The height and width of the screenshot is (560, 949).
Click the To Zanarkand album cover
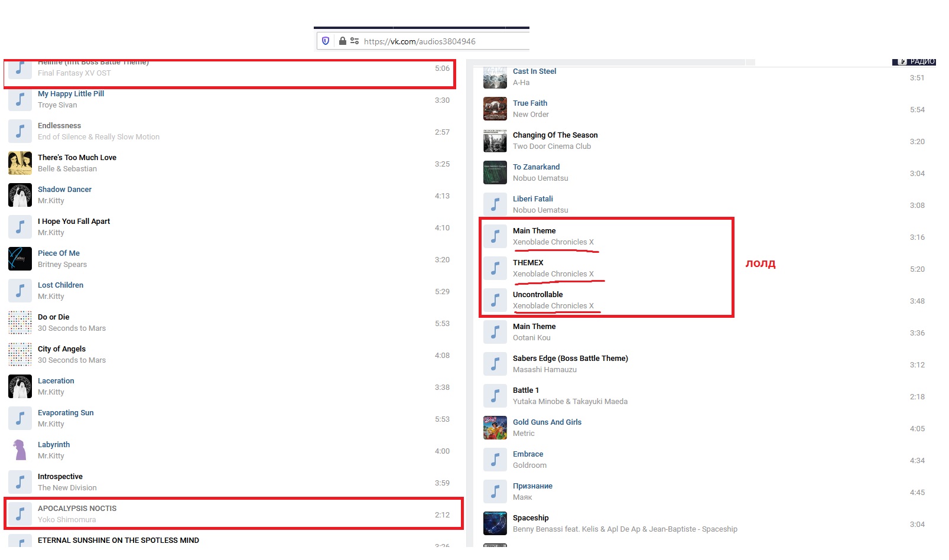(x=495, y=173)
